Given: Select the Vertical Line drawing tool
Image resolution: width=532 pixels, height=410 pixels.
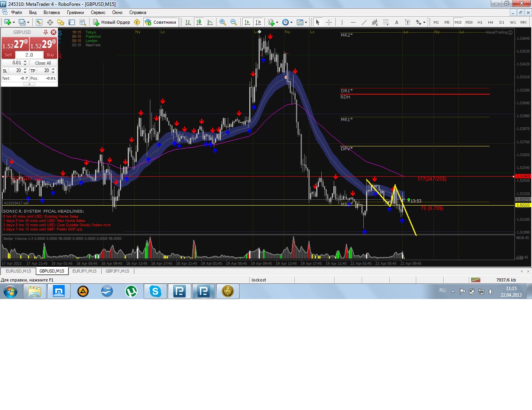Looking at the screenshot, I should pos(342,22).
